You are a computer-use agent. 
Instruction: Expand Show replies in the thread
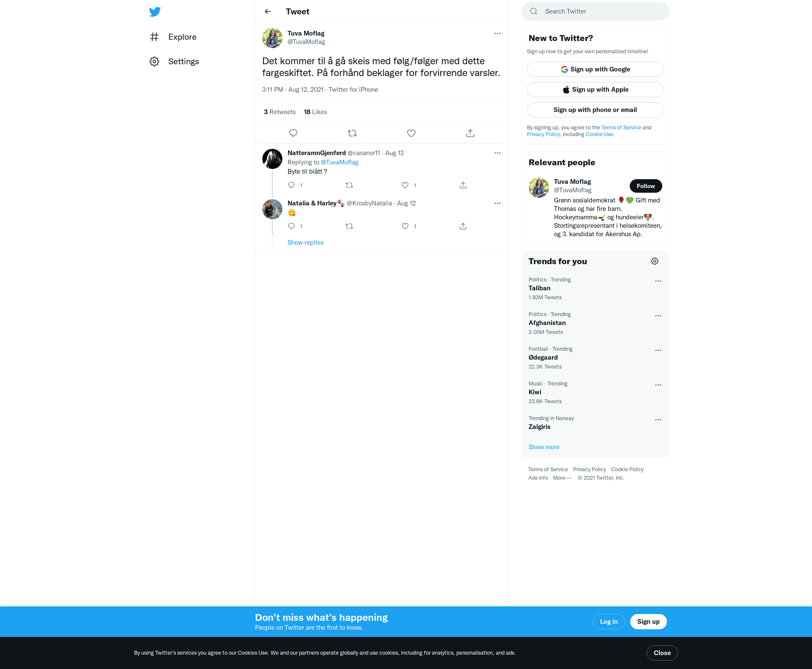pyautogui.click(x=305, y=243)
